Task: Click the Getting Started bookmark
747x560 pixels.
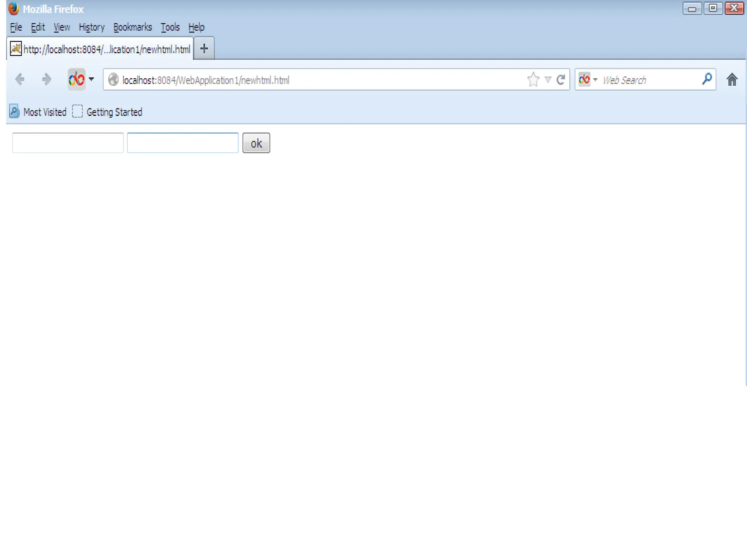Action: pyautogui.click(x=107, y=112)
